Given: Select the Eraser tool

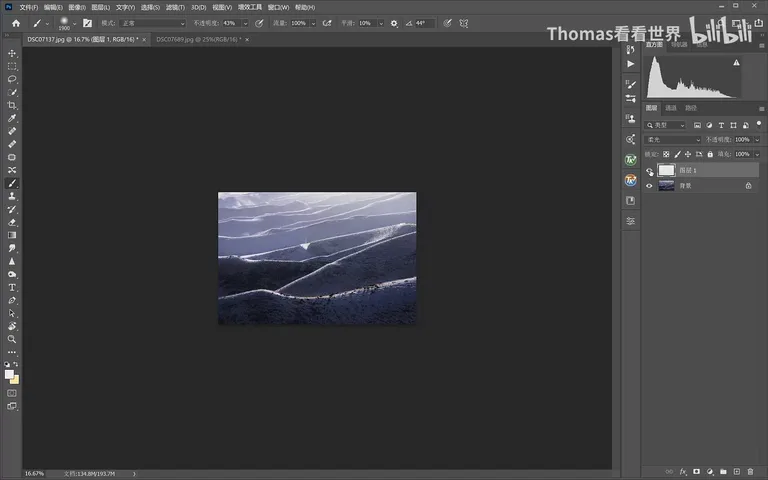Looking at the screenshot, I should pos(12,222).
